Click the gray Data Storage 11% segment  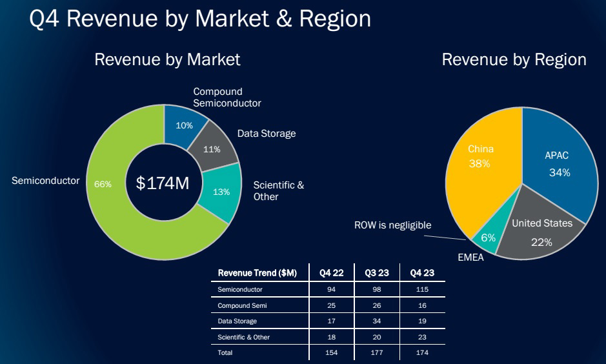(x=212, y=149)
